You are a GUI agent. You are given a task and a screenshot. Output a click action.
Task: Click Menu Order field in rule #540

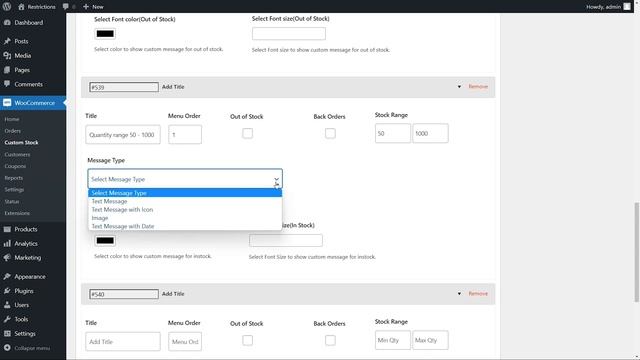coord(185,342)
